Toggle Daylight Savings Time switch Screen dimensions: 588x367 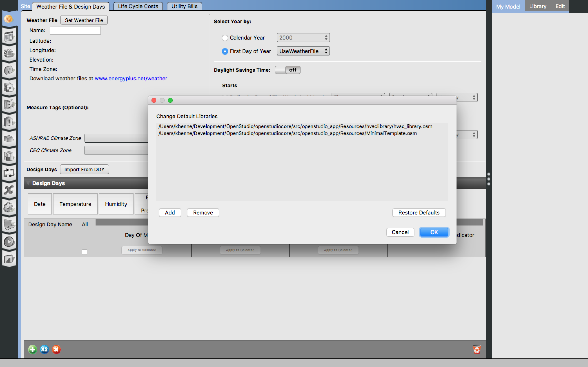(287, 70)
